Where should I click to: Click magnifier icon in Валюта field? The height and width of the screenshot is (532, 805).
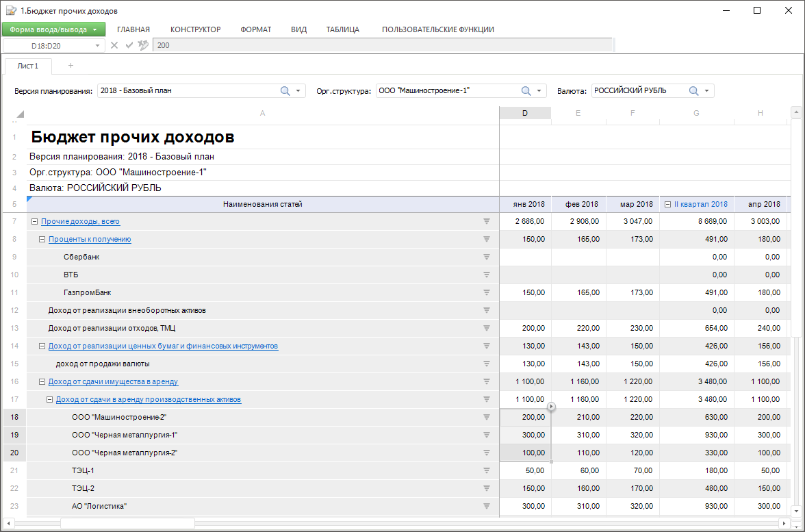point(693,90)
